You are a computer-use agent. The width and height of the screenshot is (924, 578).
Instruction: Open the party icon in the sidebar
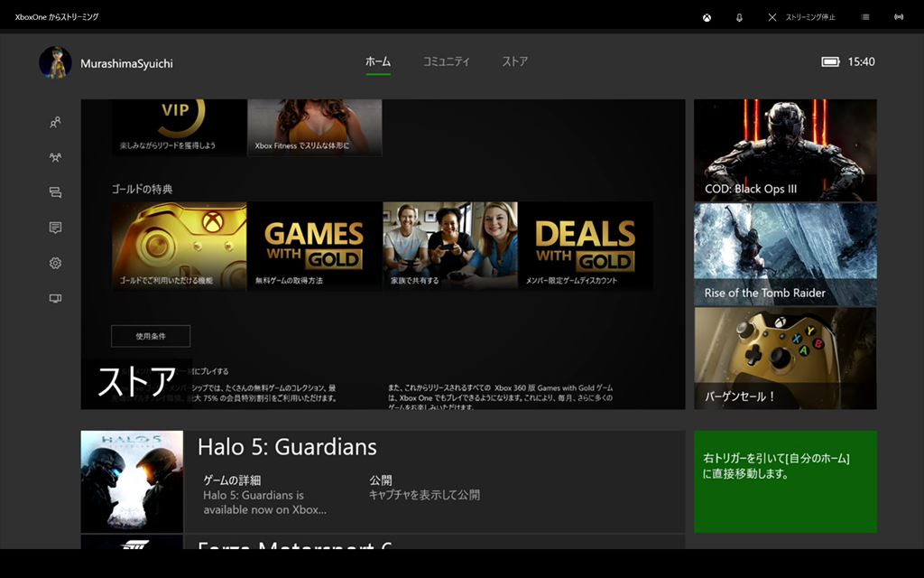click(55, 157)
